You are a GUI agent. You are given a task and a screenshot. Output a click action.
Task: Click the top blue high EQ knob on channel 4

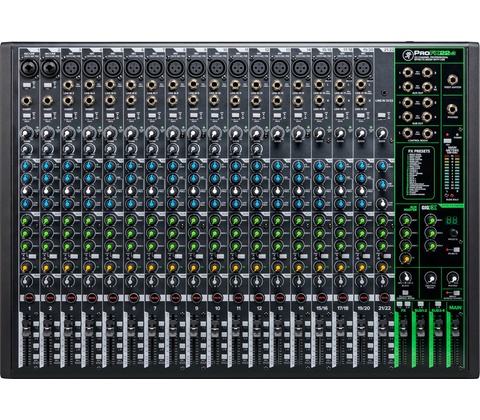(89, 166)
